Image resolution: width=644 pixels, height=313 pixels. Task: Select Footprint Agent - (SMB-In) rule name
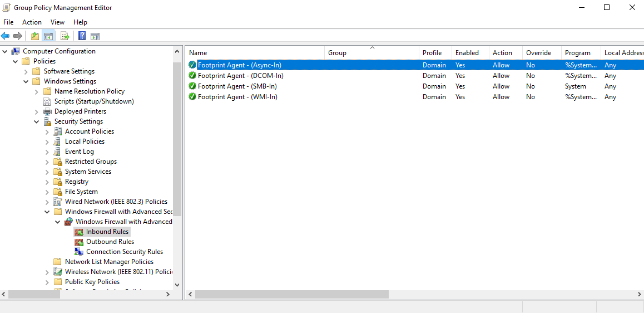pyautogui.click(x=237, y=86)
